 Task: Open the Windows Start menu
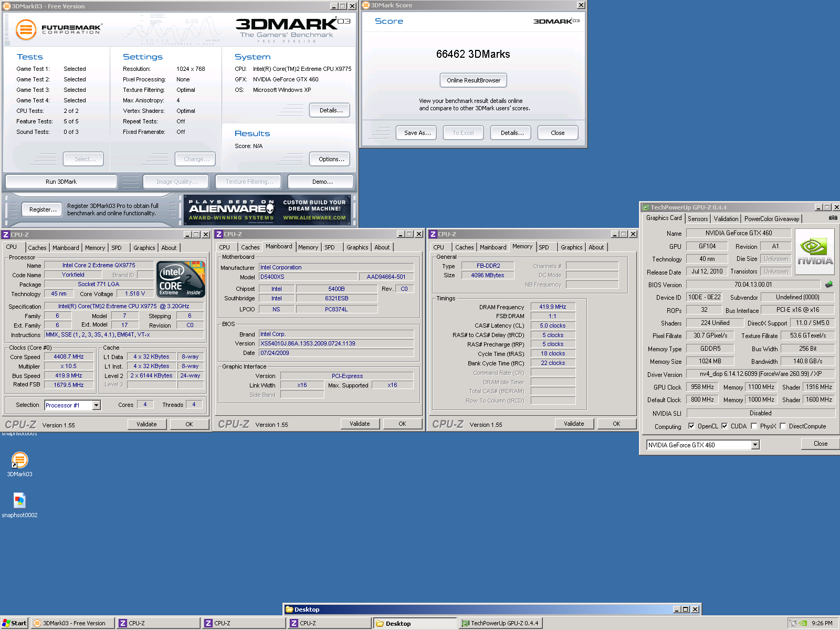(14, 623)
